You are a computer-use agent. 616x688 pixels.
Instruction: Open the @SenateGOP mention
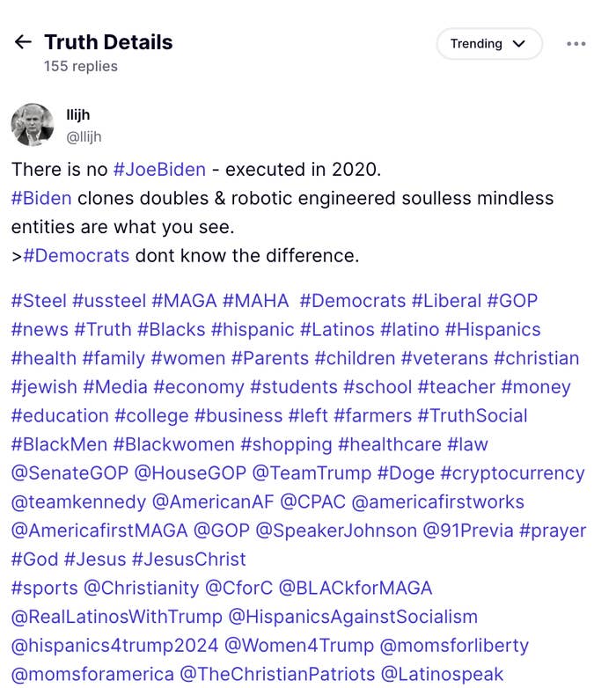point(70,473)
